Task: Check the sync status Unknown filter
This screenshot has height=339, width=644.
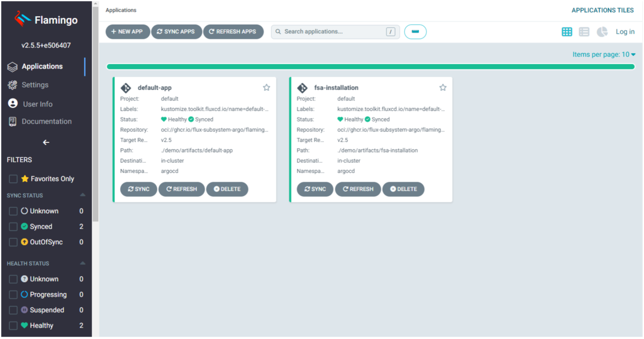Action: point(13,211)
